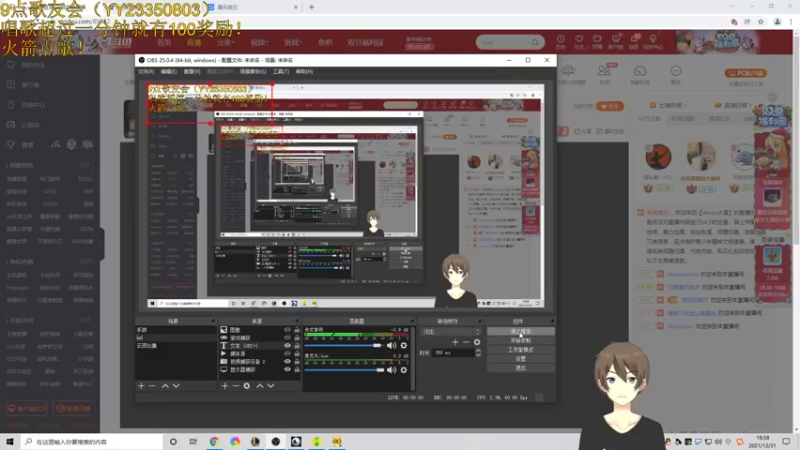Viewport: 800px width, 450px height.
Task: Remove the transition with the transitions minus icon
Action: click(466, 342)
